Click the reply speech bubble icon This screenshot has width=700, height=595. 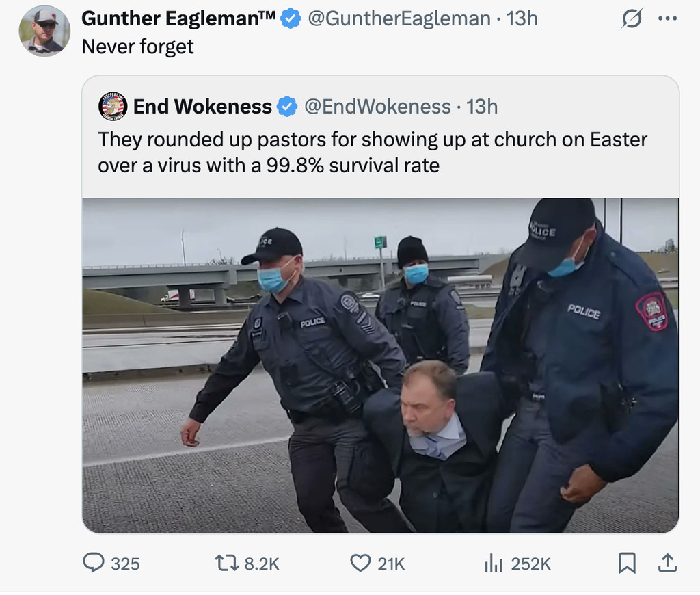click(93, 563)
